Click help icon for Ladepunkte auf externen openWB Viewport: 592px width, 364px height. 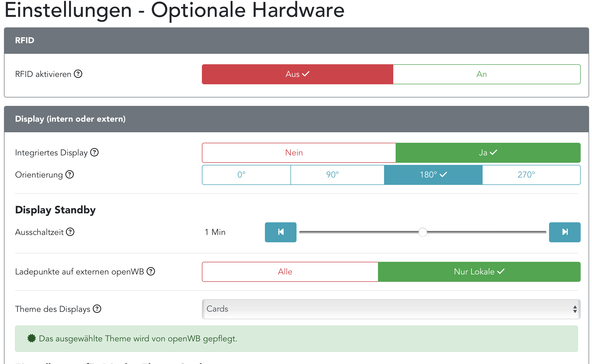point(151,271)
